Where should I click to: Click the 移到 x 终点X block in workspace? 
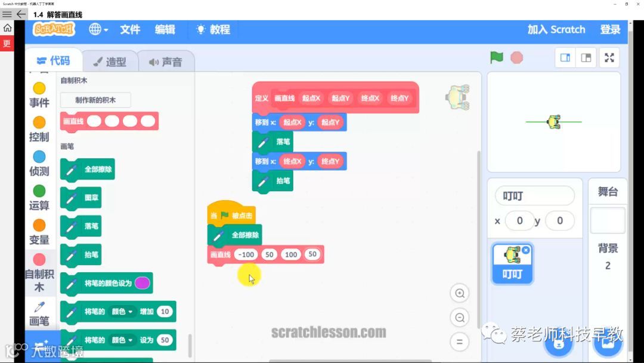pos(299,161)
